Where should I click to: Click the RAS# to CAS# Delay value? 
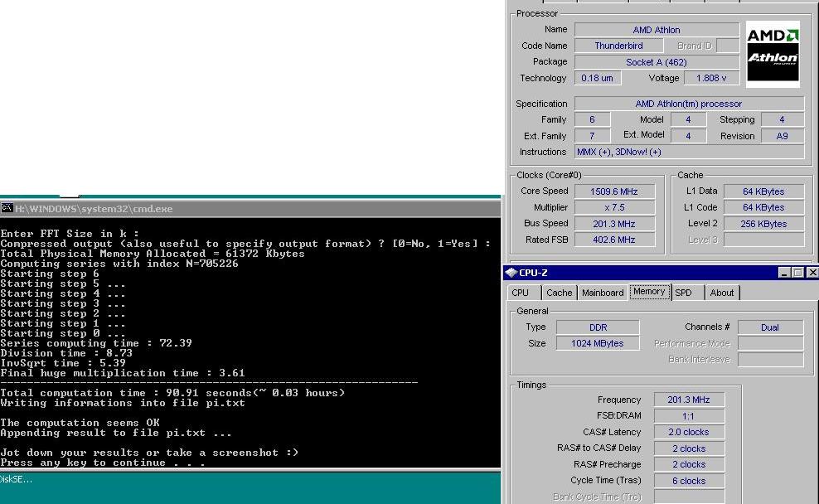click(x=689, y=448)
